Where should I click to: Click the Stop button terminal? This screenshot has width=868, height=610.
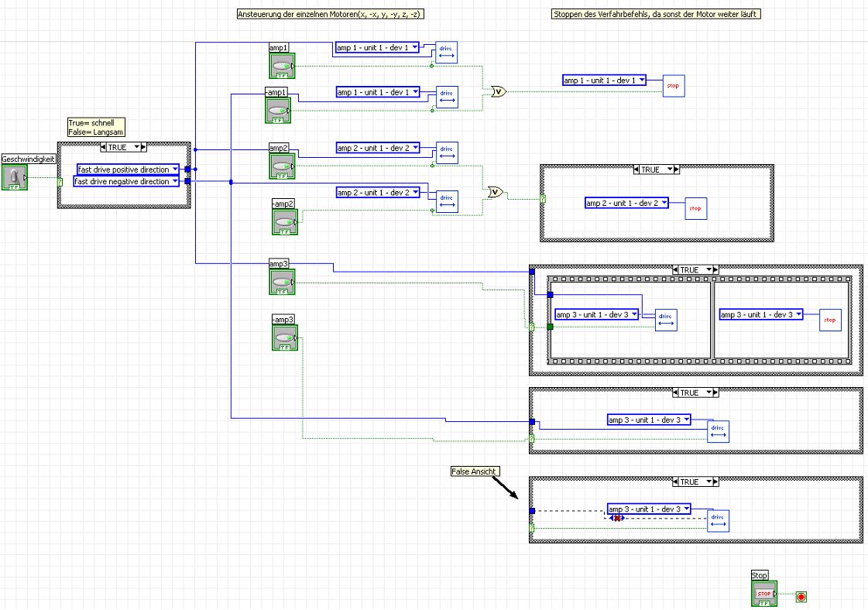click(x=764, y=594)
